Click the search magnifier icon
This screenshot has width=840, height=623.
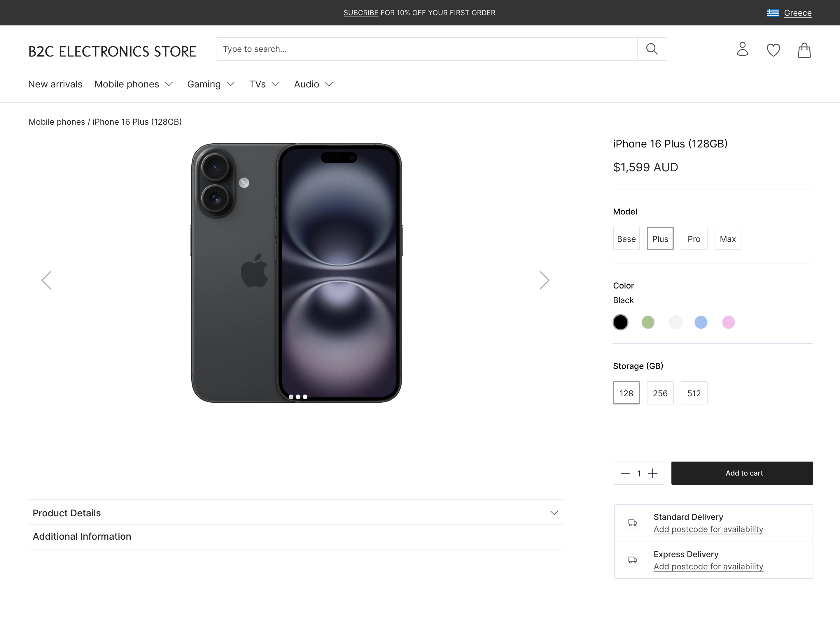click(x=652, y=49)
